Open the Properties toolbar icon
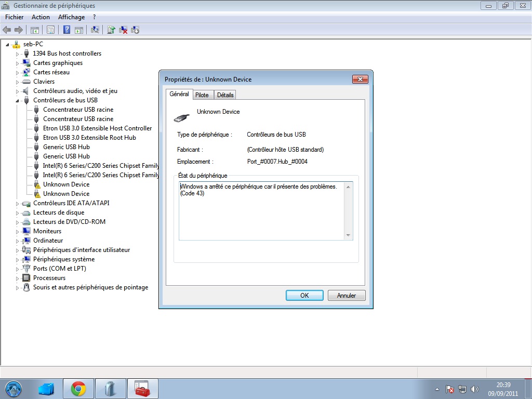The image size is (532, 399). 50,30
